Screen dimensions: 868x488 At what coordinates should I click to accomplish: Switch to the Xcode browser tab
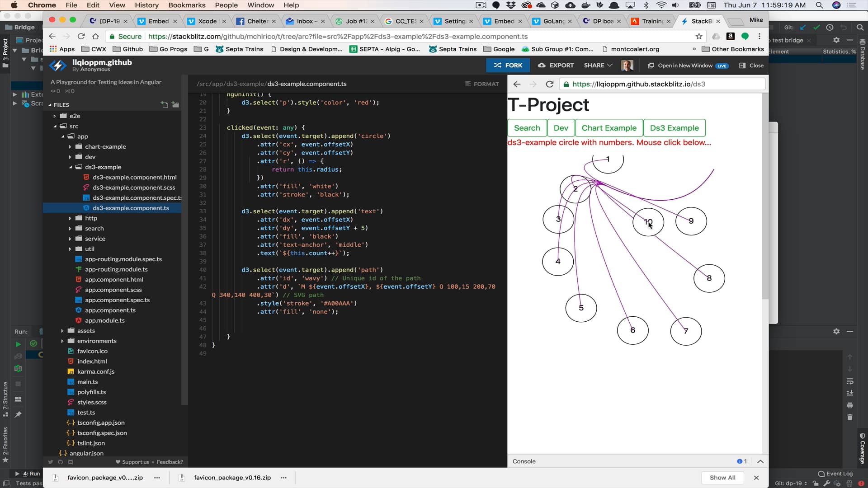(207, 21)
